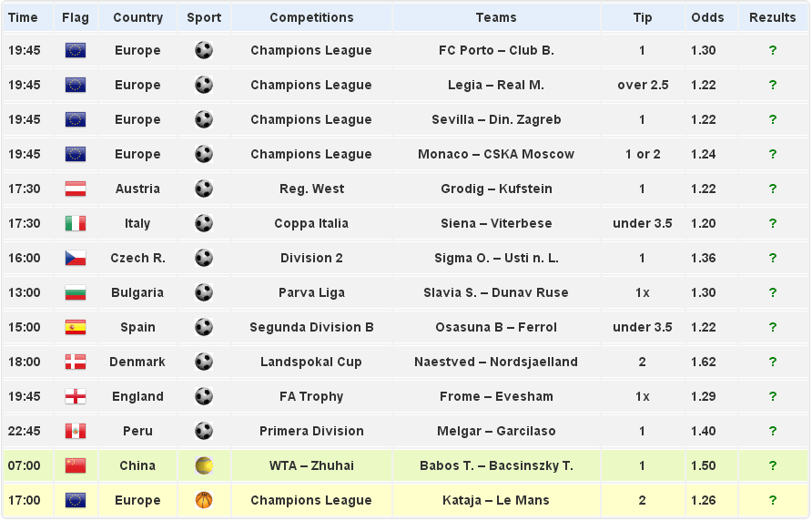Click the China flag icon
This screenshot has height=521, width=812.
click(76, 466)
